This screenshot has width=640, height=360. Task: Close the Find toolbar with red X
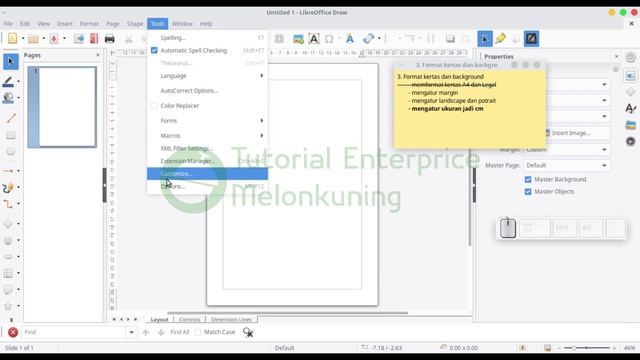(13, 332)
